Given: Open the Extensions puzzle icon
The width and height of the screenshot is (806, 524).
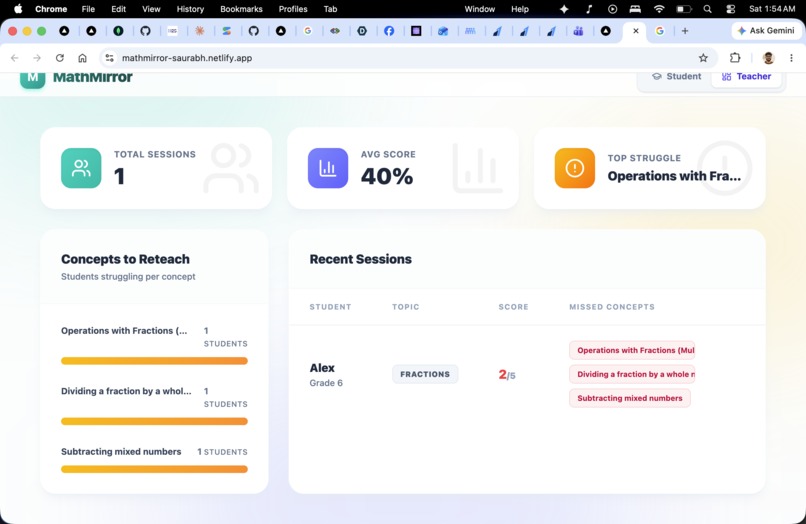Looking at the screenshot, I should pyautogui.click(x=735, y=58).
